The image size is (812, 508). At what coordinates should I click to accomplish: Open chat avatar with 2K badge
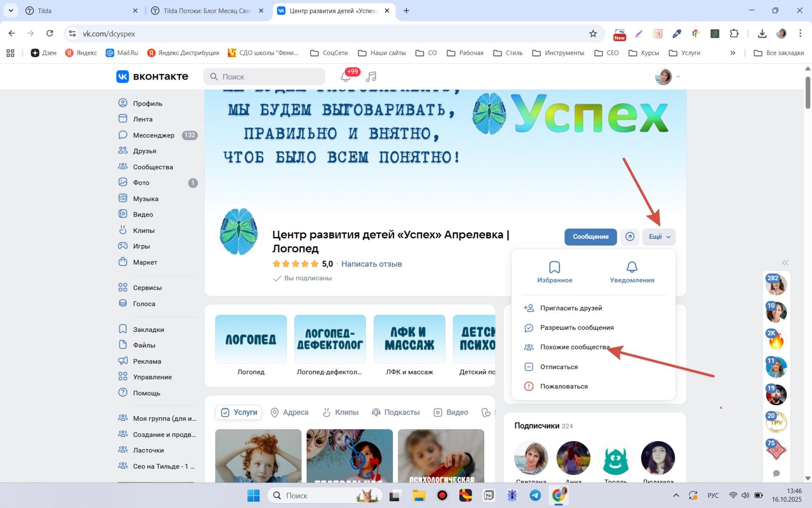click(776, 340)
